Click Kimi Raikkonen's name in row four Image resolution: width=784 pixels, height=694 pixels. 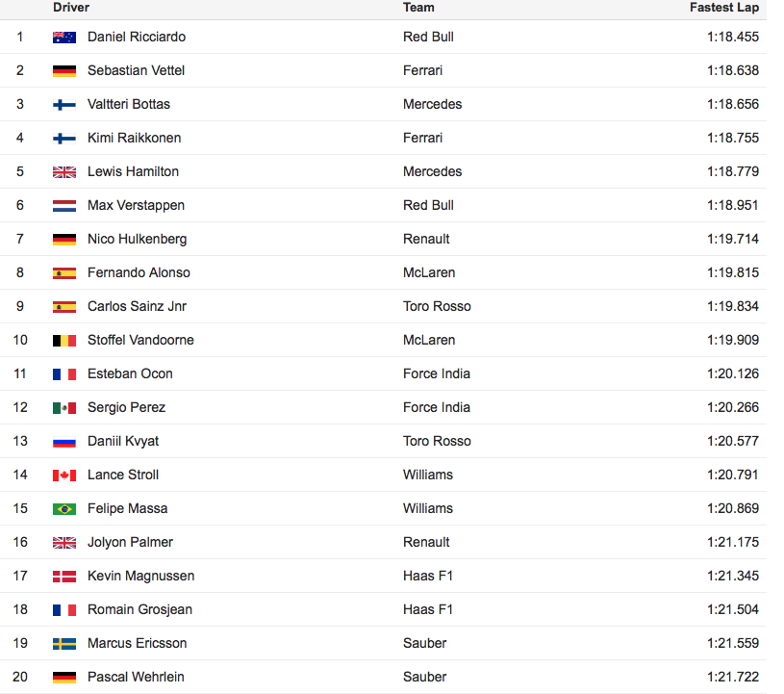coord(134,138)
